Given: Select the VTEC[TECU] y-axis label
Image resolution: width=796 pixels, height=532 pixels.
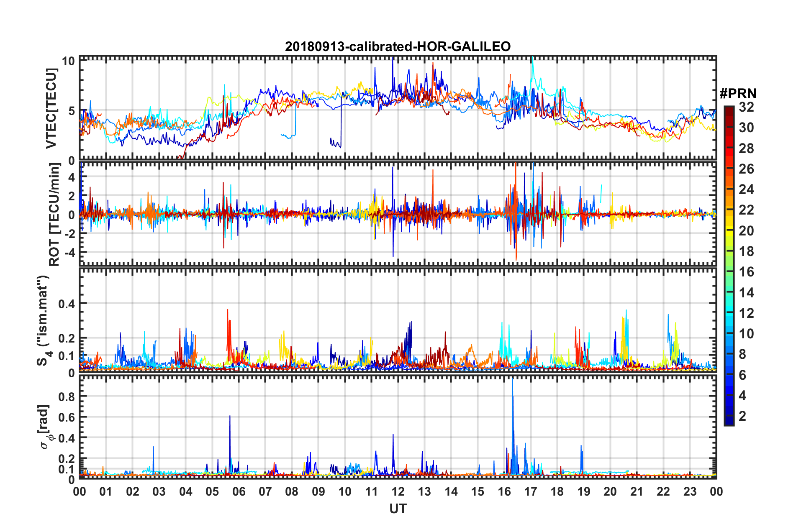Looking at the screenshot, I should pyautogui.click(x=51, y=108).
